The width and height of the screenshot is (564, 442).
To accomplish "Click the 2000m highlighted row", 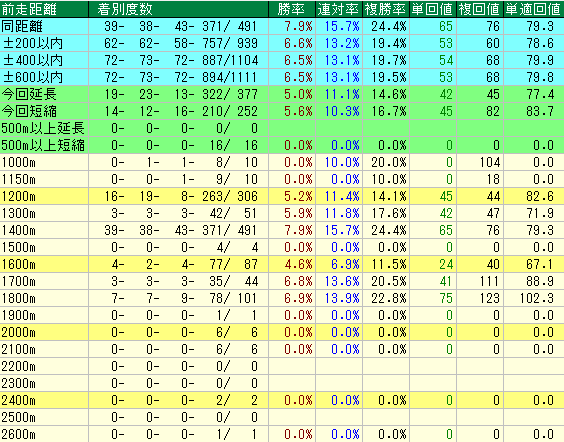I will pyautogui.click(x=282, y=332).
